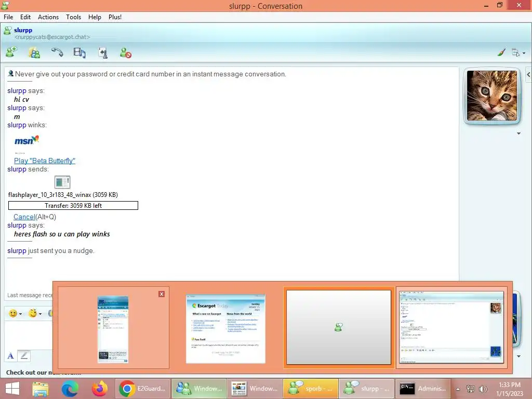Open File Explorer from the taskbar
Screen dimensions: 532x399
[41, 389]
